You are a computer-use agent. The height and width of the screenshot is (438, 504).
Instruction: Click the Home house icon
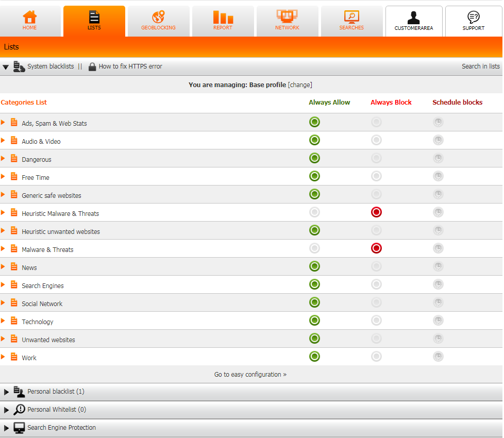coord(29,17)
